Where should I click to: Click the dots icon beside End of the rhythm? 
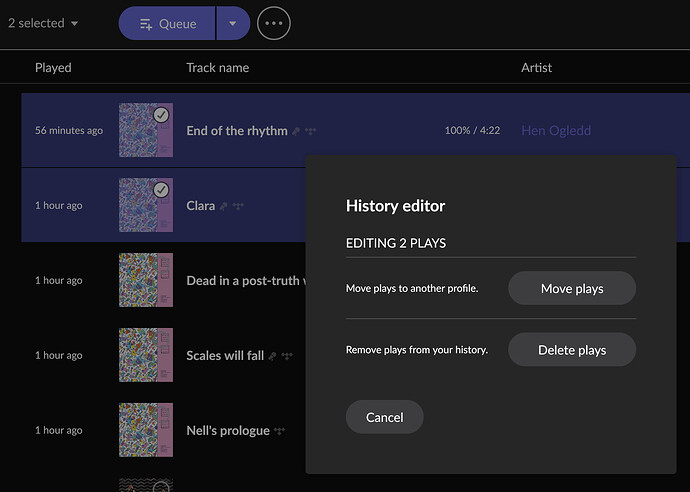[x=310, y=131]
